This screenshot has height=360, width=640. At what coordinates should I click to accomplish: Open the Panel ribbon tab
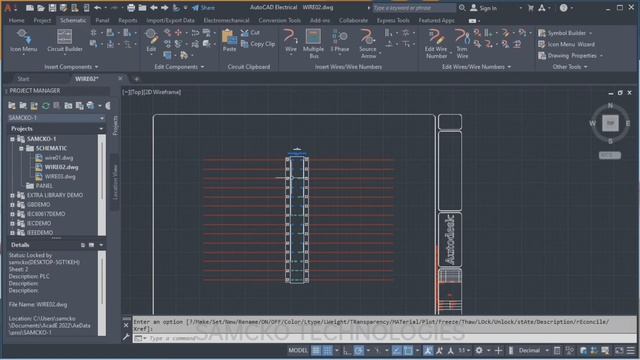[102, 20]
